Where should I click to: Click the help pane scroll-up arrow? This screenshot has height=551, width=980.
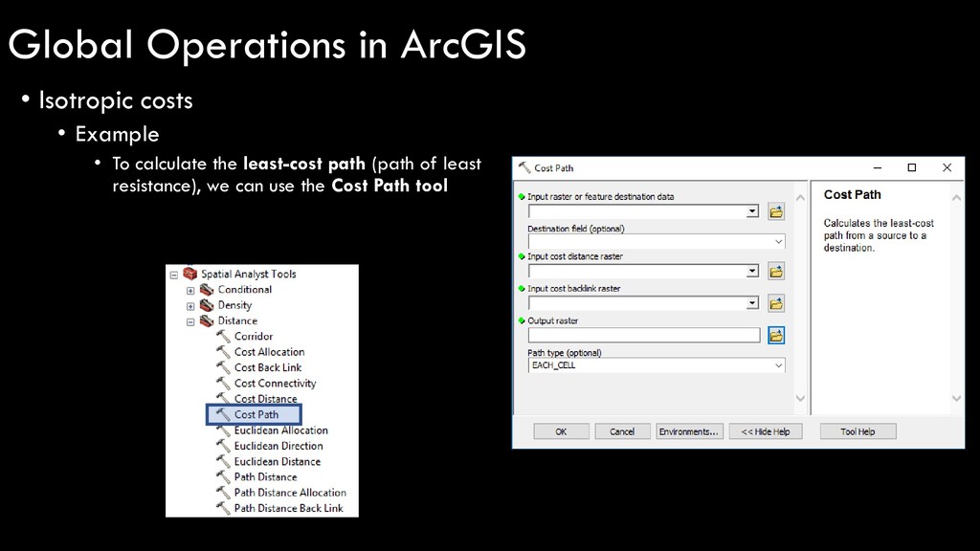tap(956, 197)
